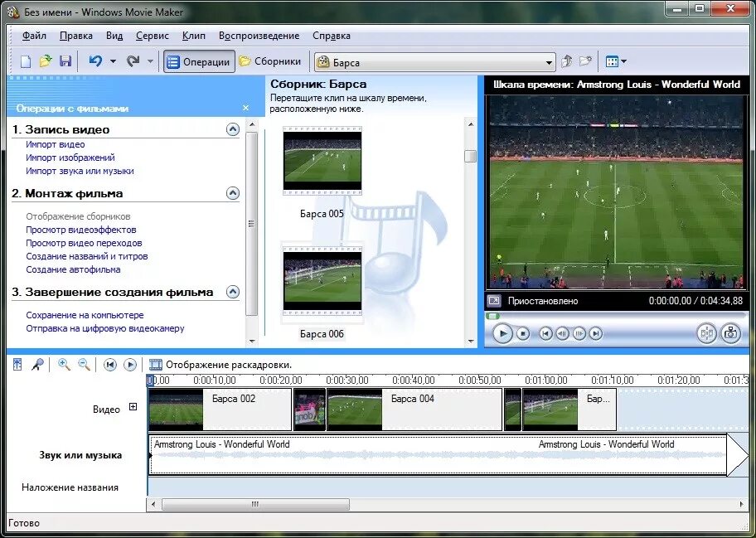The width and height of the screenshot is (756, 538).
Task: Select the Барса 006 clip thumbnail
Action: pos(322,281)
